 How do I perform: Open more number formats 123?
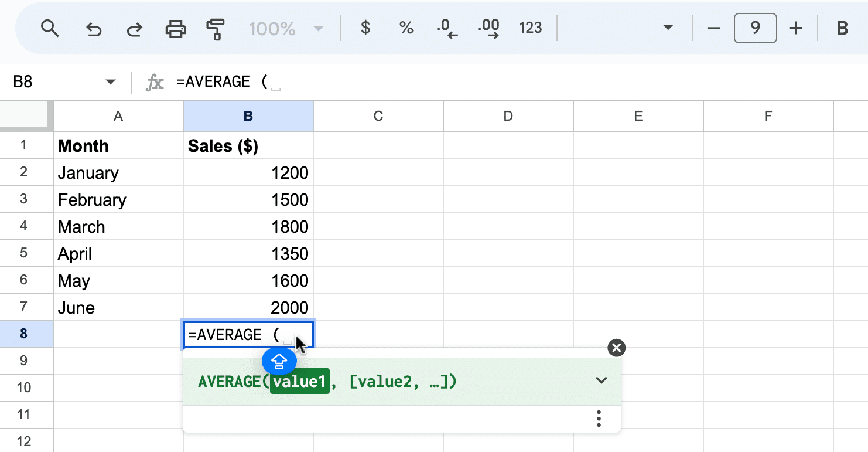[x=530, y=28]
